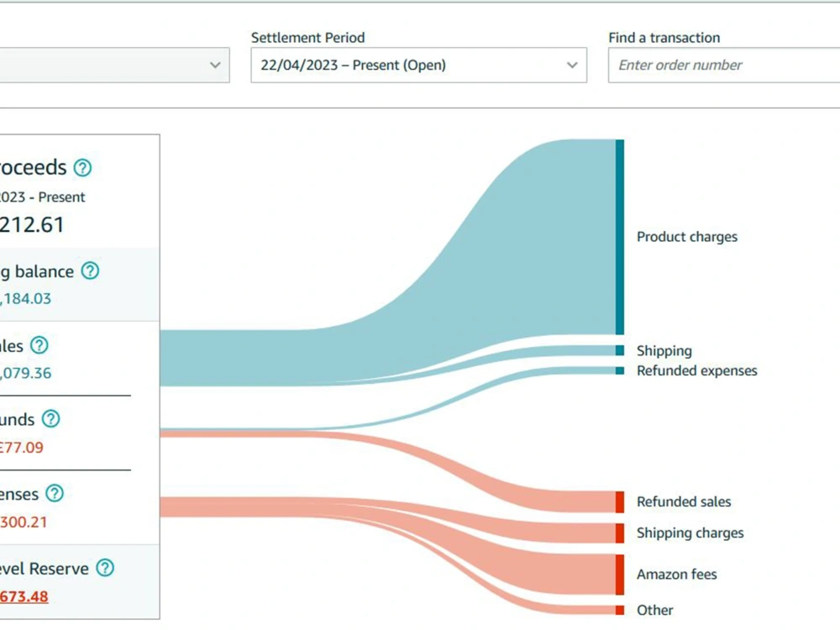Image resolution: width=840 pixels, height=630 pixels.
Task: Click the Proceeds help icon
Action: tap(81, 167)
